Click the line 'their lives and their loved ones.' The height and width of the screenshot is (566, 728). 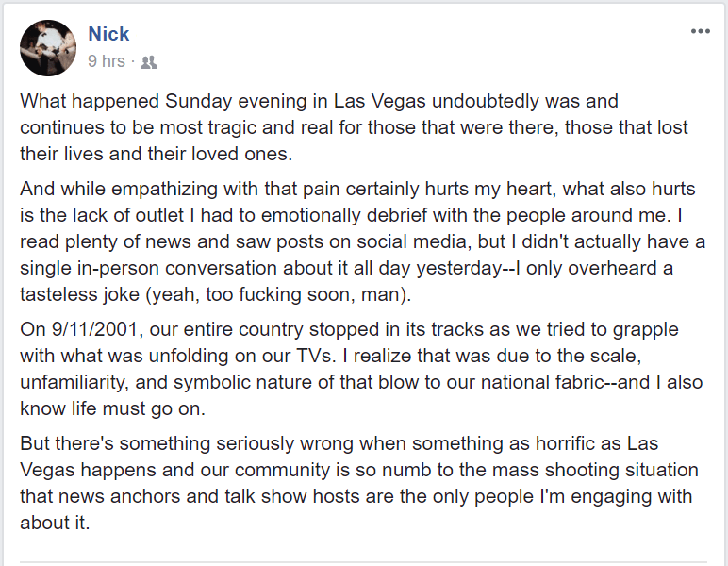[x=156, y=154]
